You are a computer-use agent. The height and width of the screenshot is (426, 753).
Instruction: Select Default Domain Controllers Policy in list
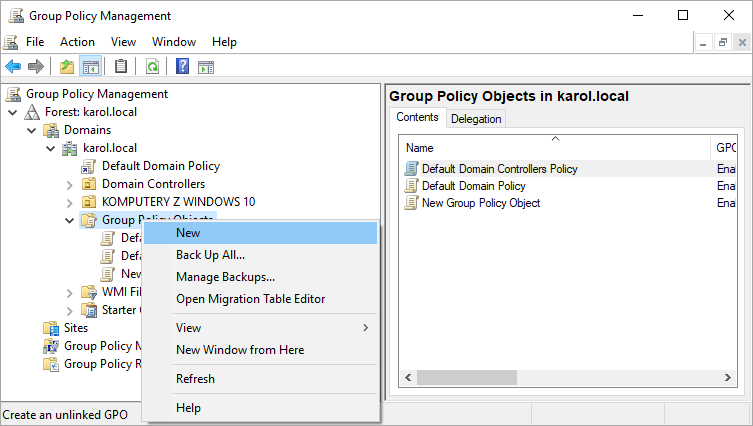click(x=499, y=169)
